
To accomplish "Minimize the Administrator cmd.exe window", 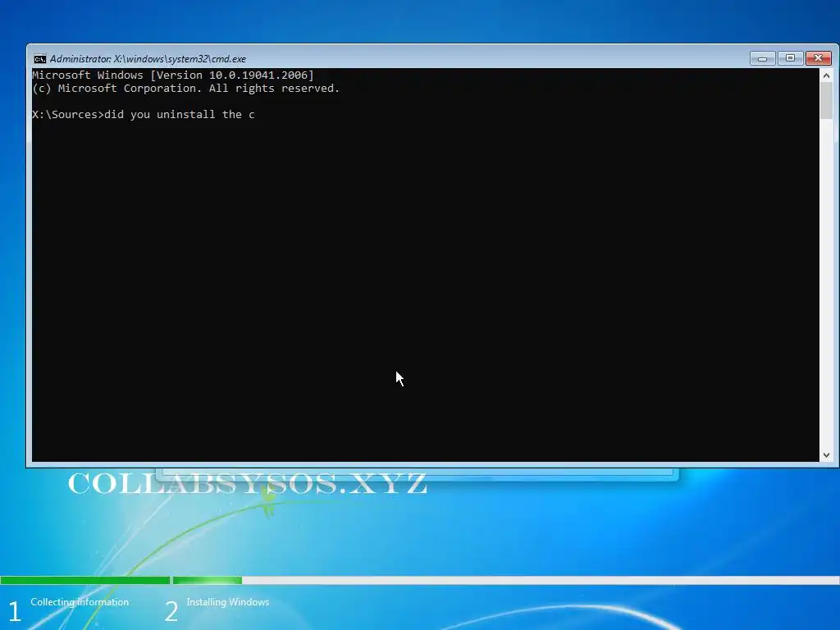I will coord(762,58).
